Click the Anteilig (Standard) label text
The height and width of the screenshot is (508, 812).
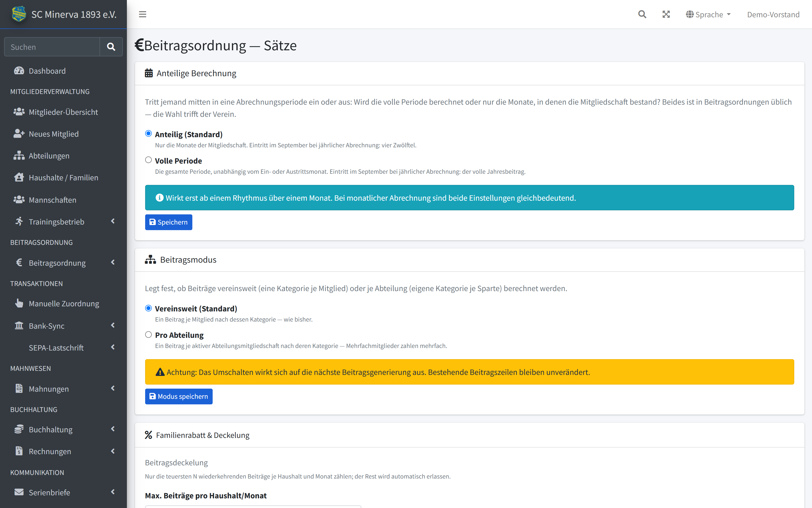pyautogui.click(x=189, y=134)
